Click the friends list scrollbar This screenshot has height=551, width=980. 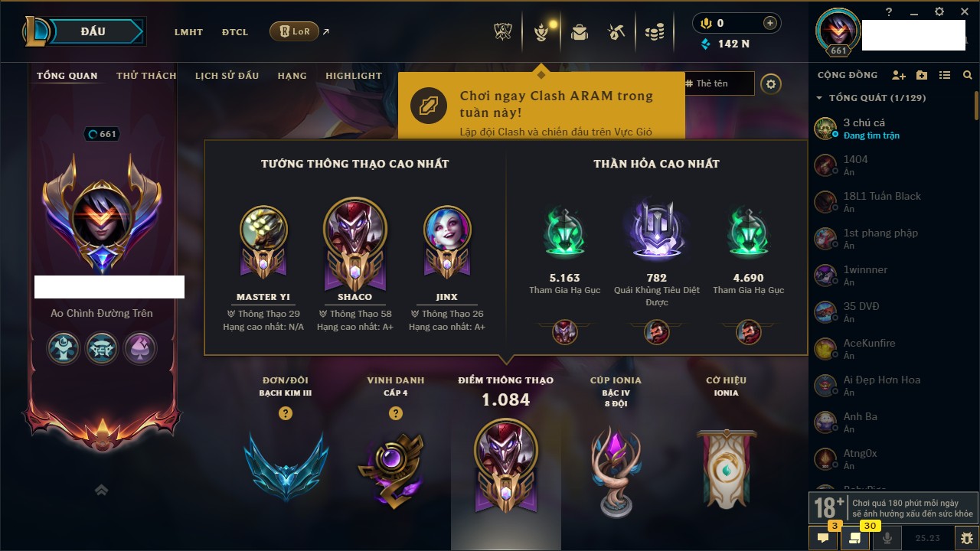[x=975, y=105]
